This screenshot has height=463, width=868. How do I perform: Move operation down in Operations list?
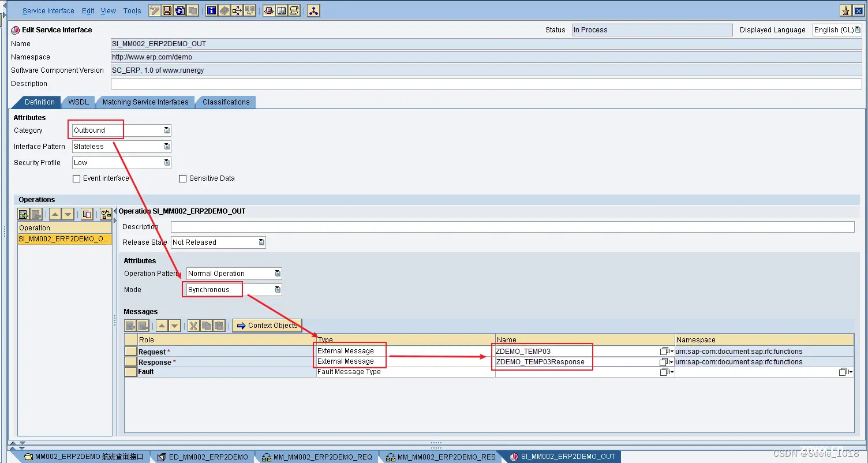pyautogui.click(x=68, y=214)
